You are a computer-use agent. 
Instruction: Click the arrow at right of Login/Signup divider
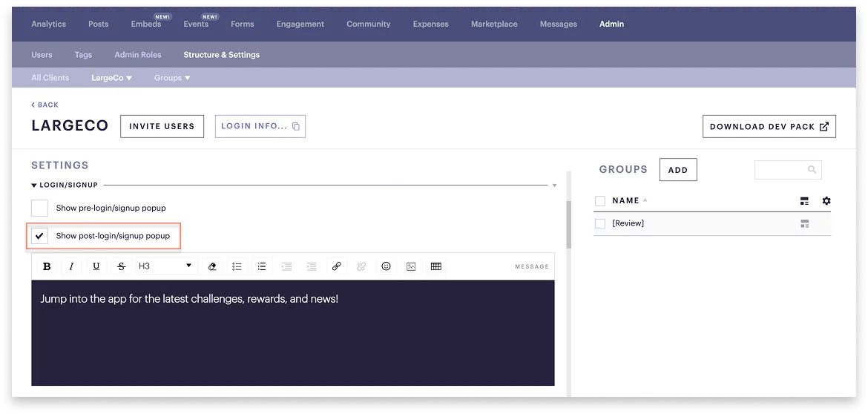[x=554, y=185]
